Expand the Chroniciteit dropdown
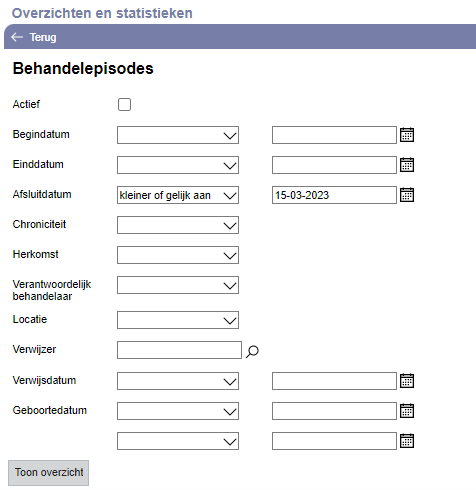476x490 pixels. pyautogui.click(x=178, y=225)
